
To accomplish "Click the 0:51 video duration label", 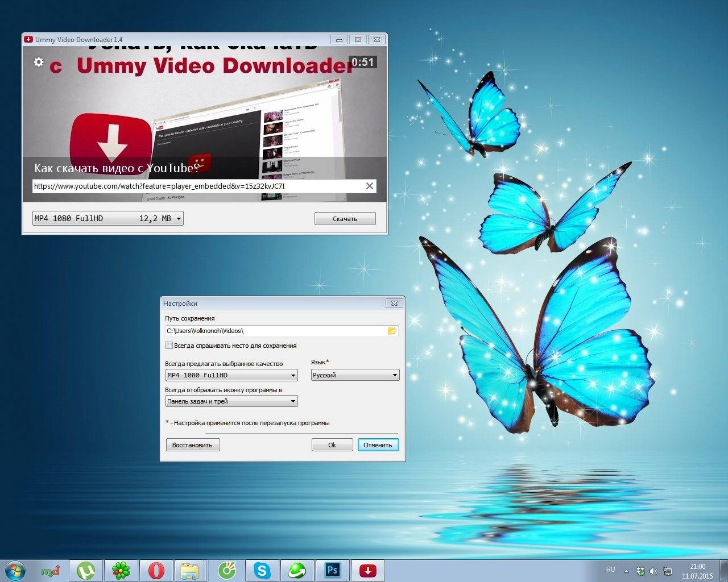I will tap(363, 62).
